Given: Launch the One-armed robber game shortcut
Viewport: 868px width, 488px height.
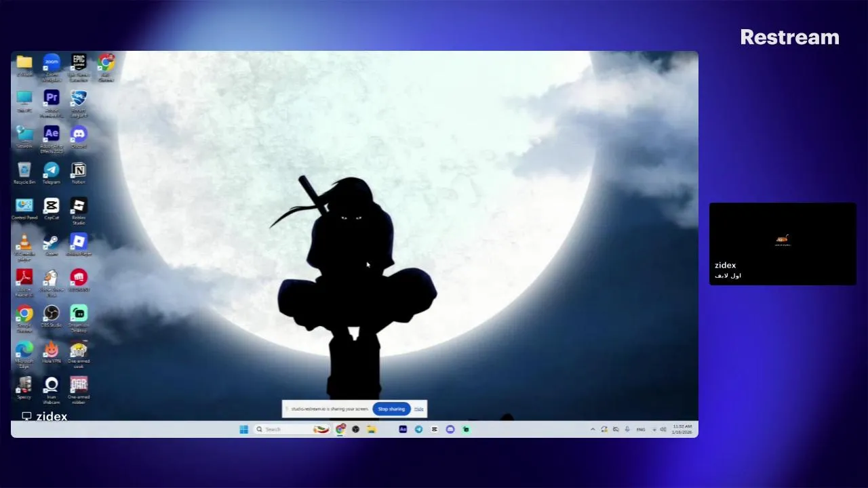Looking at the screenshot, I should pos(79,390).
